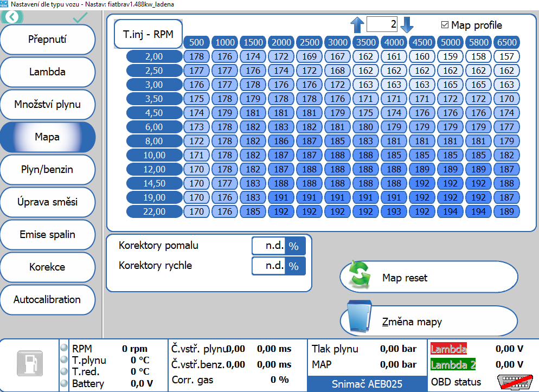Click the fuel pump icon in status bar
The image size is (539, 392).
pos(29,363)
